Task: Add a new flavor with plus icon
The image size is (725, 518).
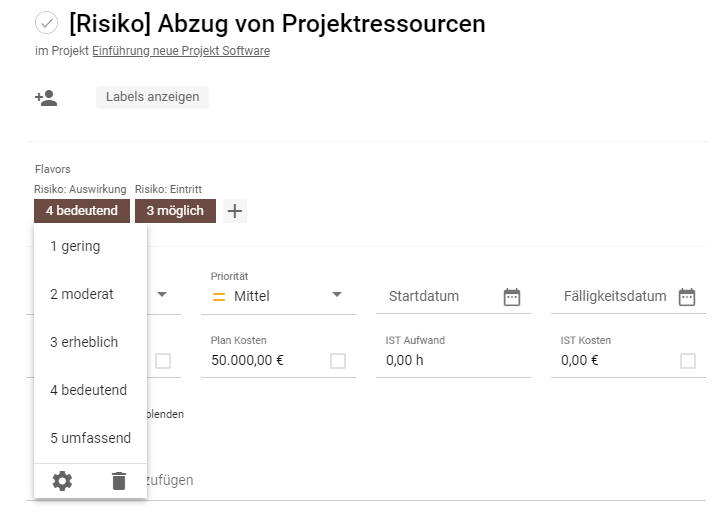Action: click(x=235, y=211)
